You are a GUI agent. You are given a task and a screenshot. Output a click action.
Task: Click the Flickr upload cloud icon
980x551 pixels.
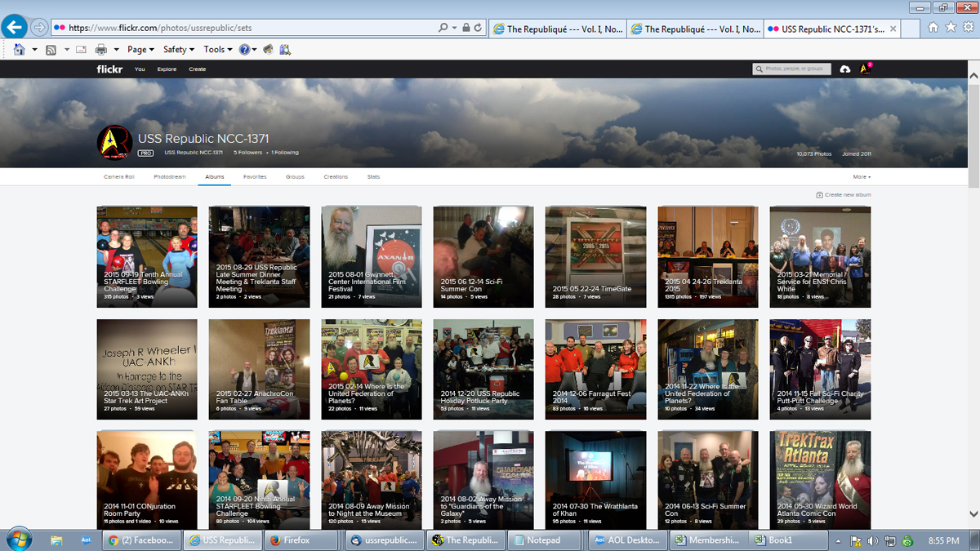(844, 69)
